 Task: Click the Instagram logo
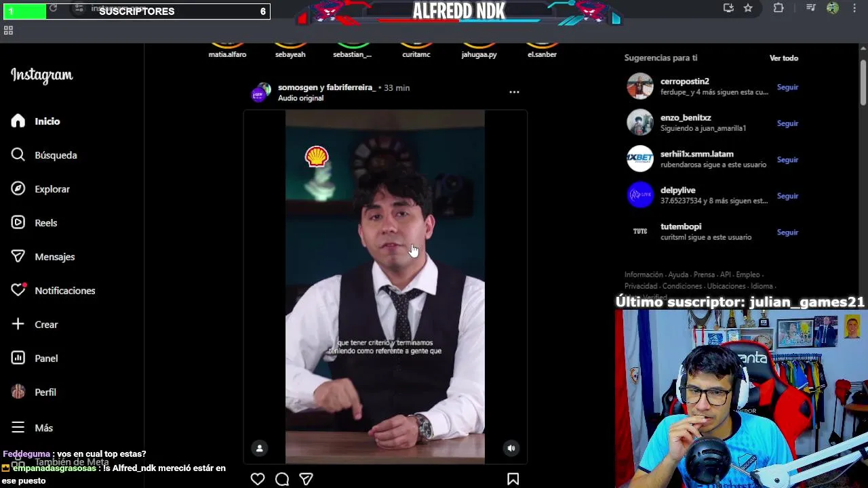pos(42,76)
